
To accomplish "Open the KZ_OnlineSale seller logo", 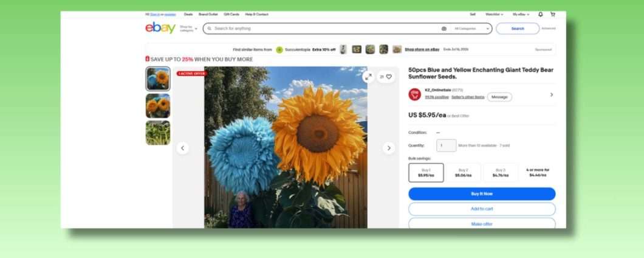I will [x=415, y=94].
